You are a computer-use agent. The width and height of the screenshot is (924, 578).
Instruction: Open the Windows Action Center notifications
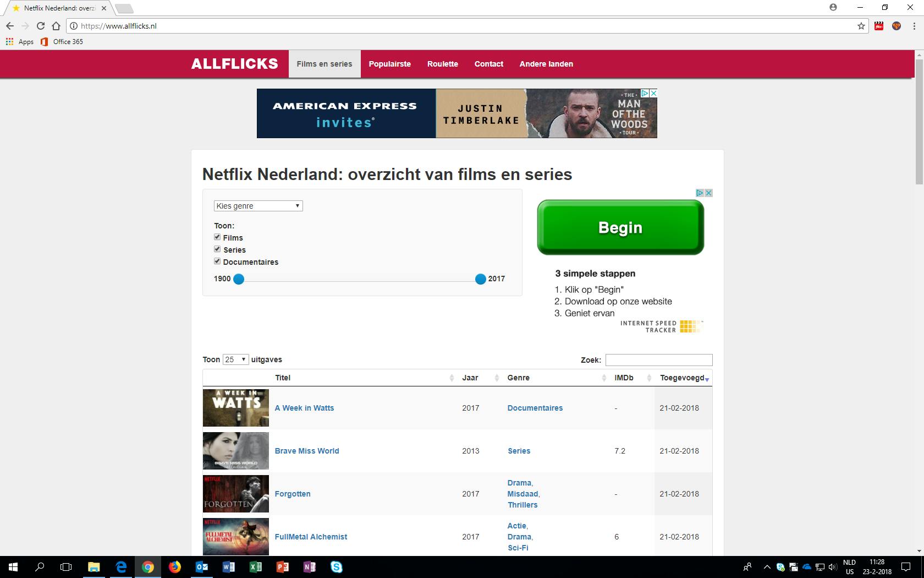click(906, 567)
